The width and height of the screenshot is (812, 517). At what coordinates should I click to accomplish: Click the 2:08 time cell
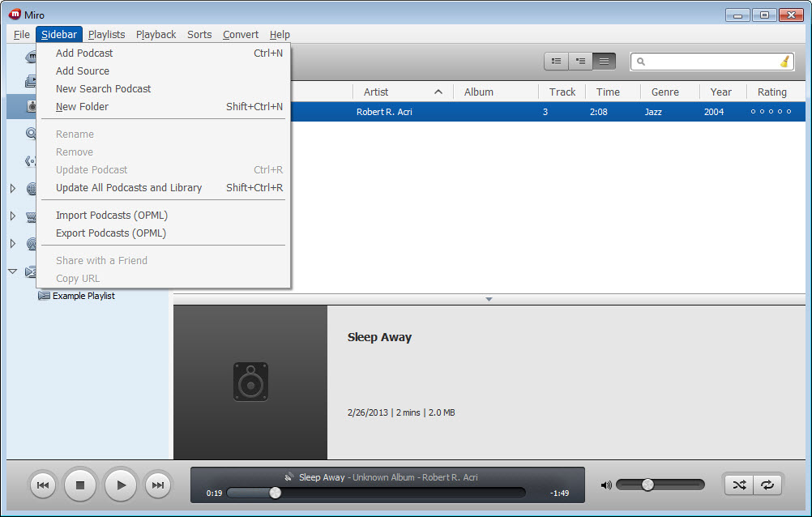(599, 112)
